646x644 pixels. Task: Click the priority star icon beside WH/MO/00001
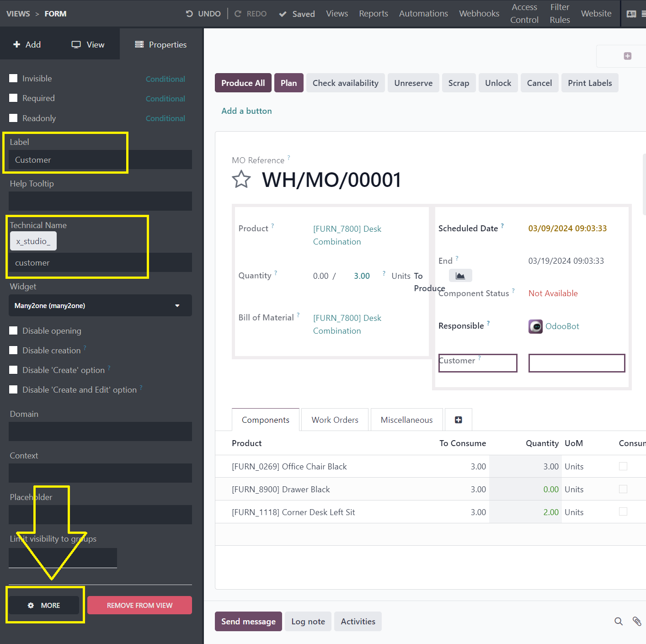point(241,179)
